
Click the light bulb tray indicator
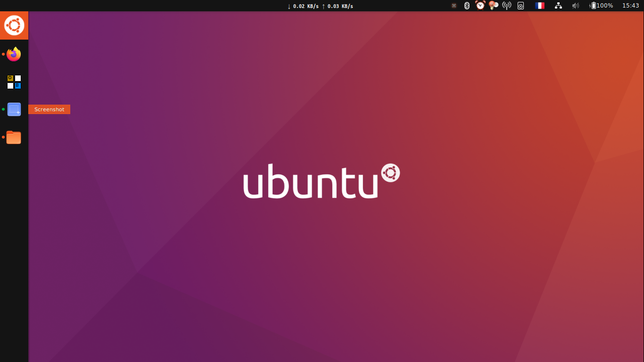(494, 6)
